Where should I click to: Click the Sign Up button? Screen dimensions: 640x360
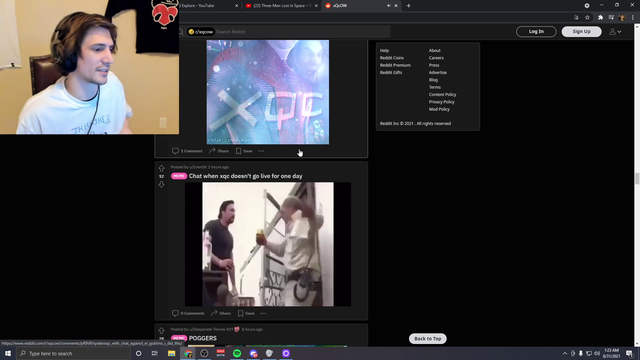[581, 31]
